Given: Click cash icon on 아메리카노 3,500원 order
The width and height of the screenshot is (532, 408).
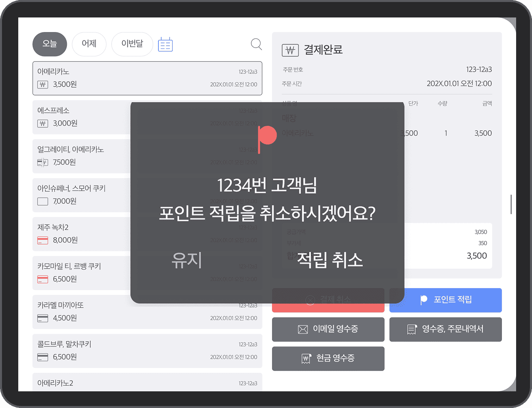Looking at the screenshot, I should click(x=42, y=85).
